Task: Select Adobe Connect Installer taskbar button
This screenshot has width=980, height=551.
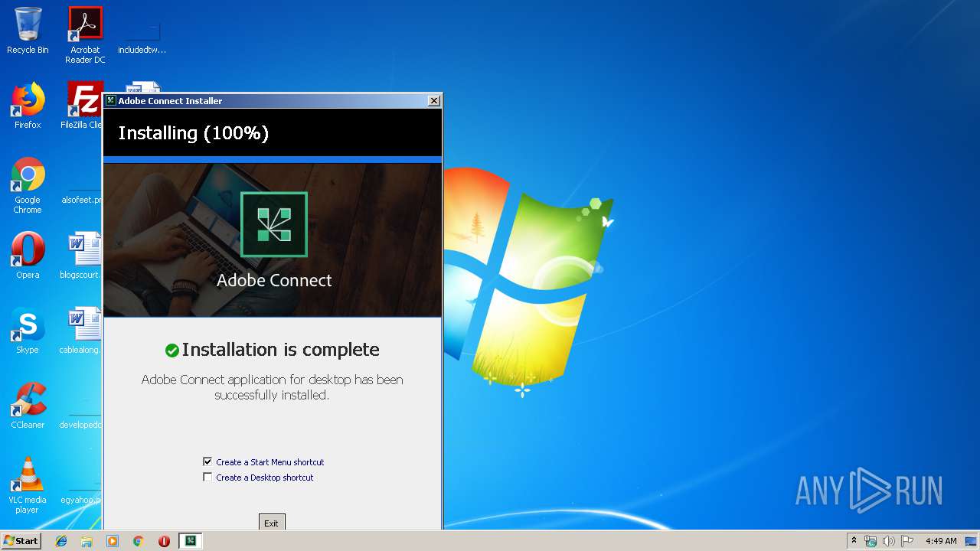Action: click(191, 541)
